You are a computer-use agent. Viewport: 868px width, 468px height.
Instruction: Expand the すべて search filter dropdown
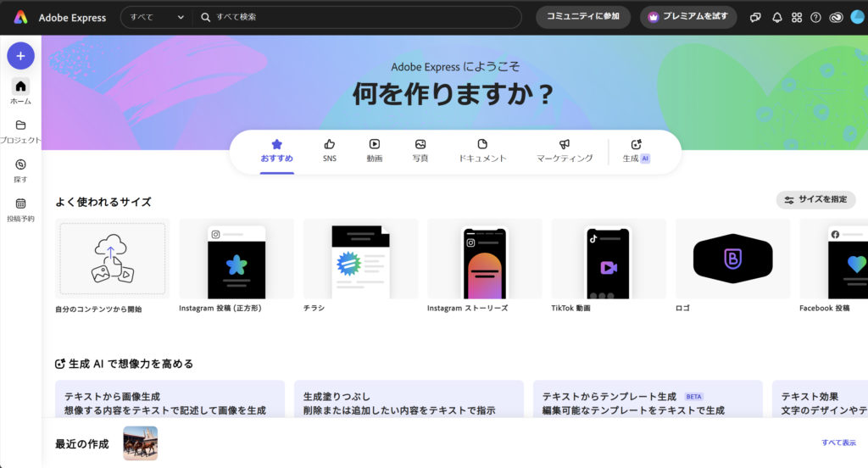[157, 17]
